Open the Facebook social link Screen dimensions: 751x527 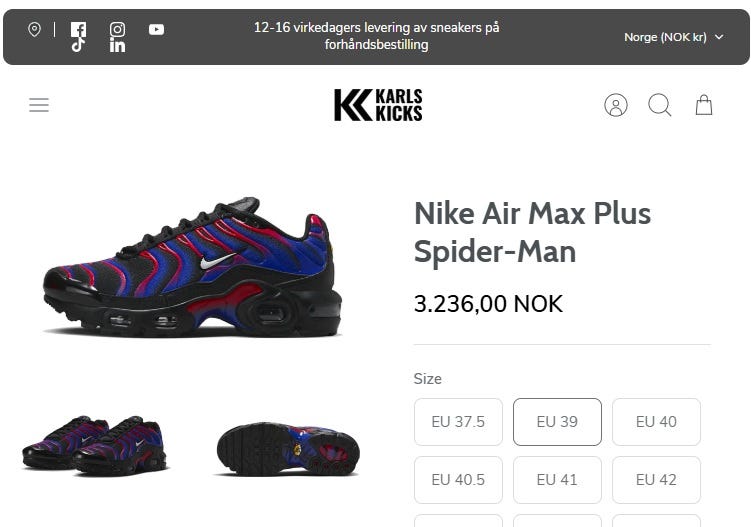(x=78, y=29)
